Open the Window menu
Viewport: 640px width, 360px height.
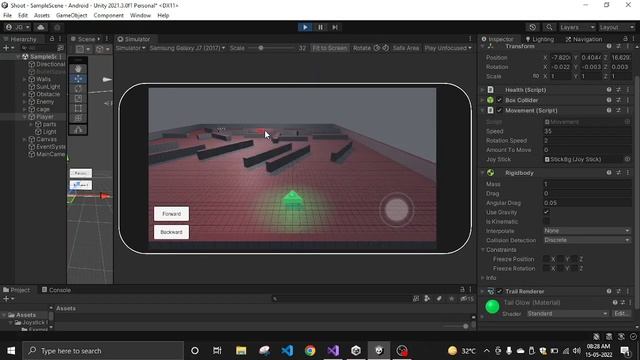pos(140,15)
